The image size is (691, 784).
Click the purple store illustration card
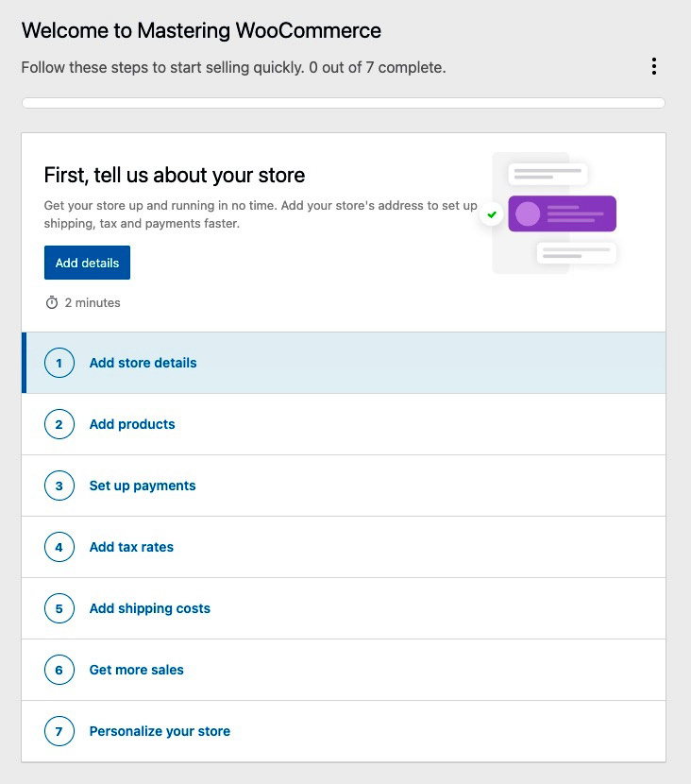click(562, 213)
